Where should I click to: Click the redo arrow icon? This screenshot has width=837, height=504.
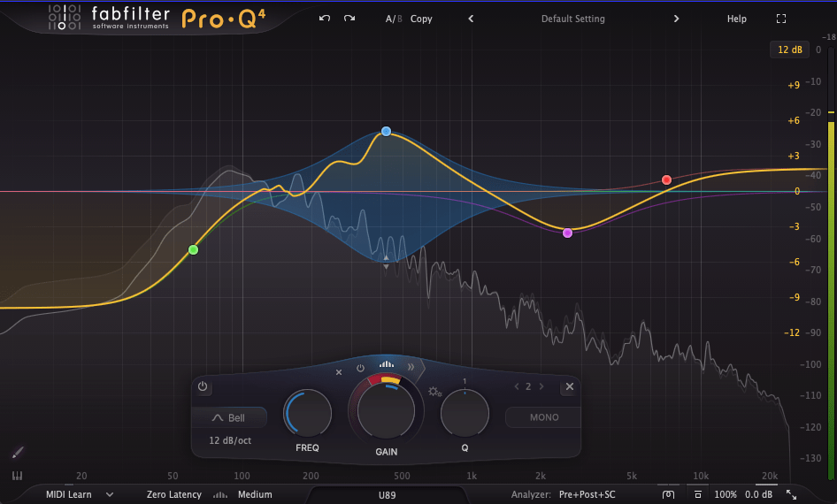point(349,19)
